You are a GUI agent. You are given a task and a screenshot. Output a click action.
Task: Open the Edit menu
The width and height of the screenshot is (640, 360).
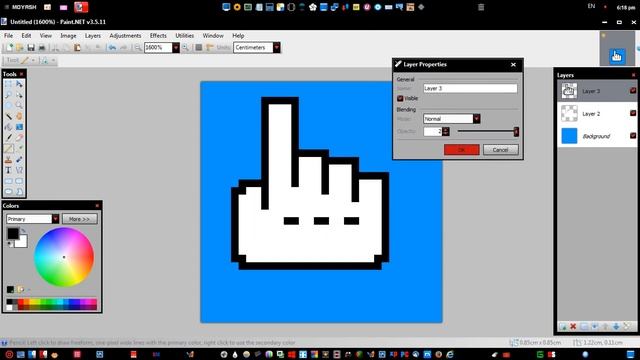point(26,36)
